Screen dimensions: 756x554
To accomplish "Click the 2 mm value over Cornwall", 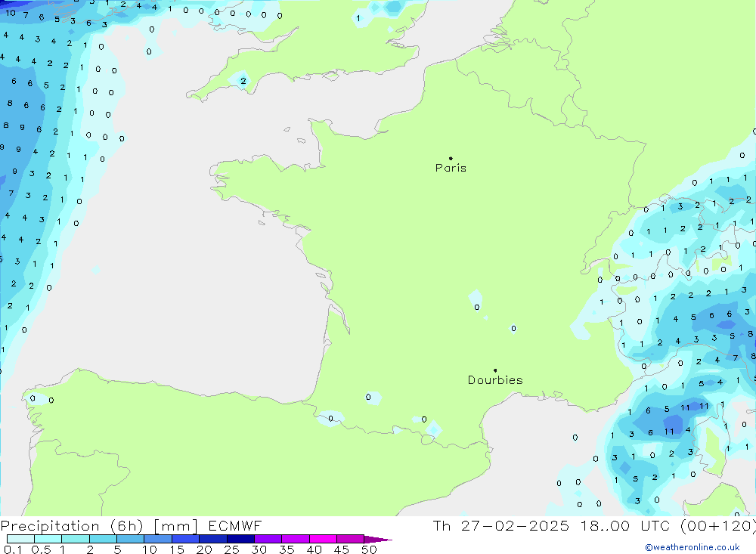I will (x=243, y=81).
